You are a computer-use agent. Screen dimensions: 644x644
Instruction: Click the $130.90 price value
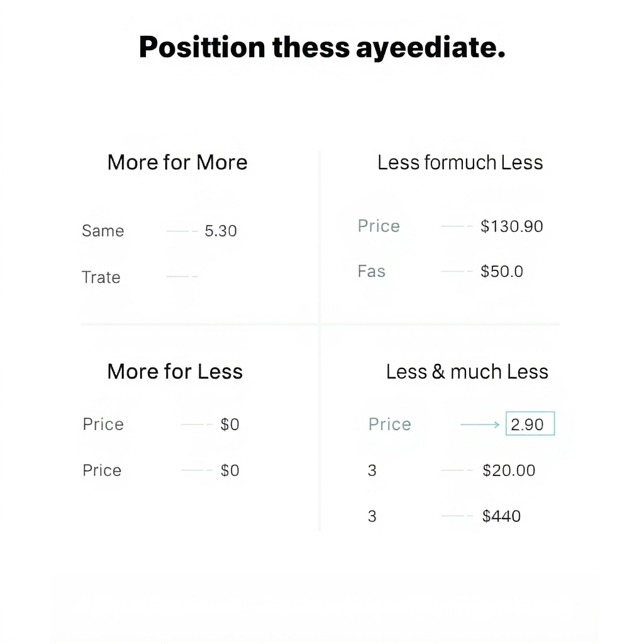[512, 226]
